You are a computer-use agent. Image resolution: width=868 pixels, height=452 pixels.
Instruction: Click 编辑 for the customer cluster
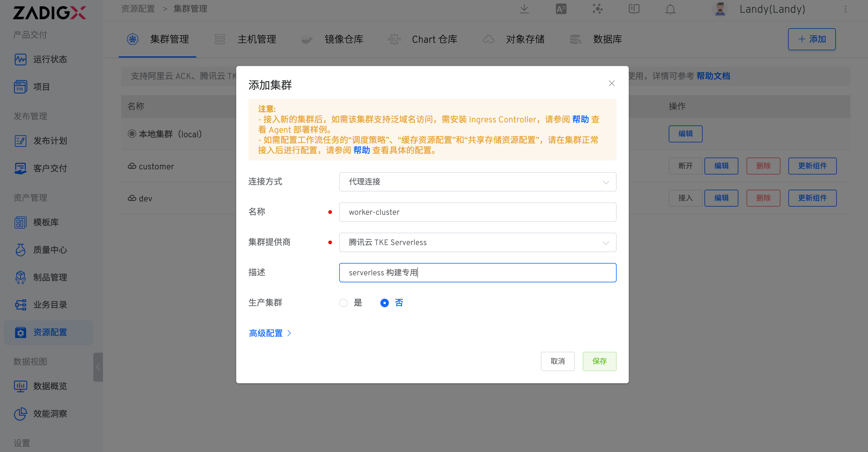(721, 166)
